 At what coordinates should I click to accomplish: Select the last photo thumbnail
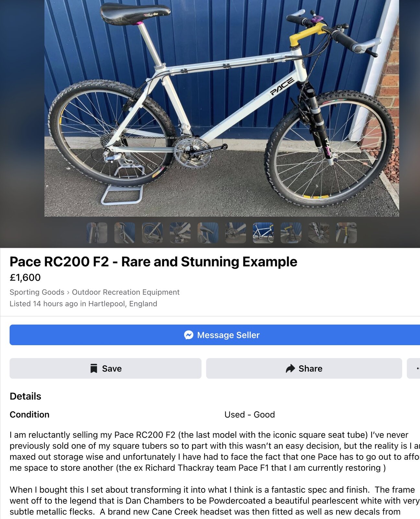point(346,233)
